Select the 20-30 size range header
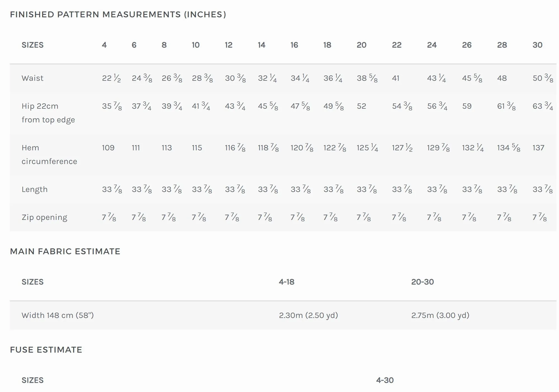The height and width of the screenshot is (392, 559). 422,282
